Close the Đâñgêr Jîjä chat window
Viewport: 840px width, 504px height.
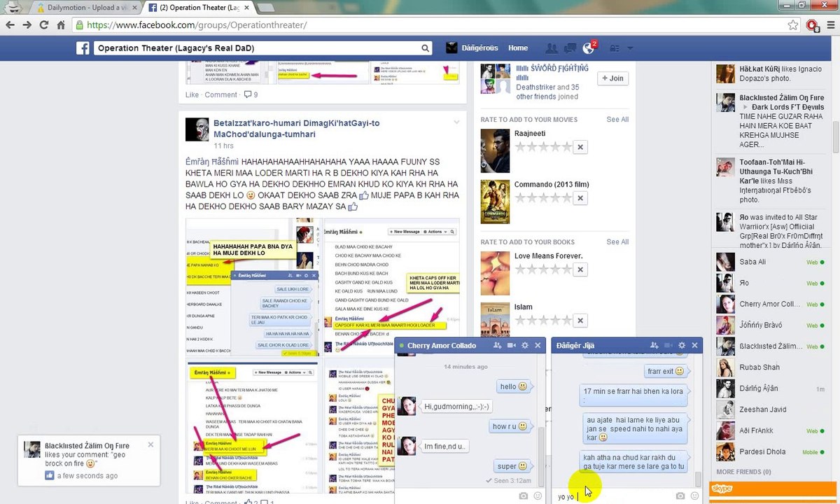694,345
